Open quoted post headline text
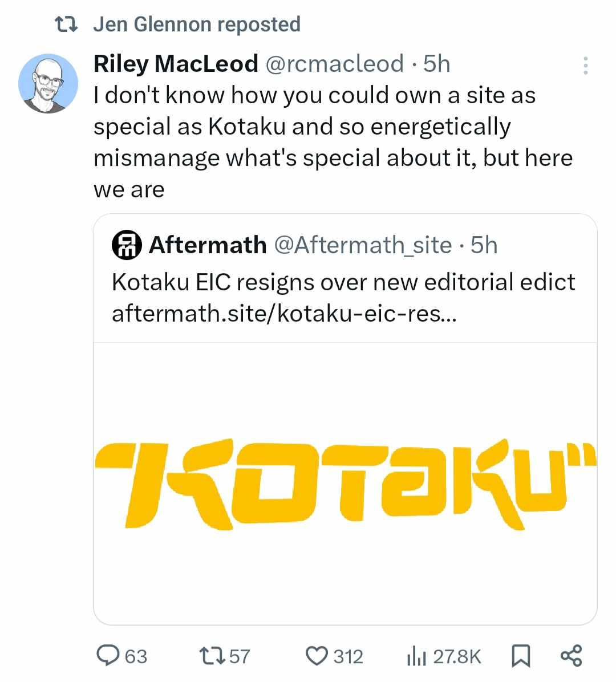The image size is (616, 682). [x=343, y=282]
